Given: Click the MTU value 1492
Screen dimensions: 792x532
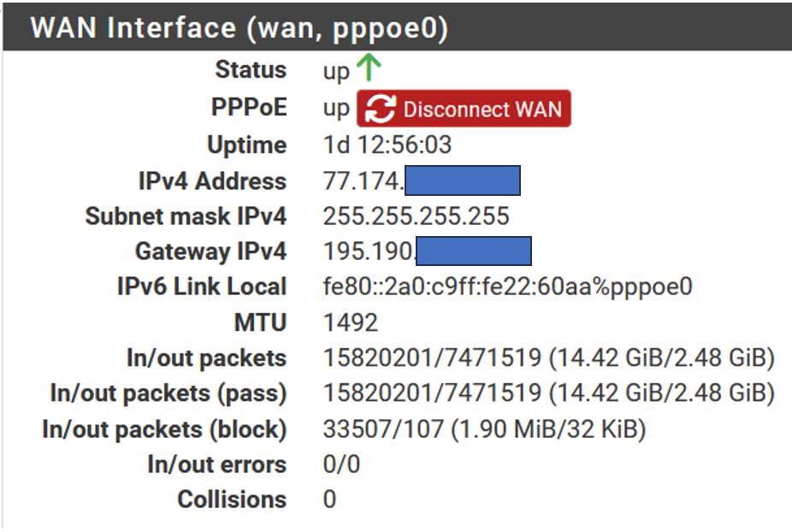Looking at the screenshot, I should coord(351,322).
